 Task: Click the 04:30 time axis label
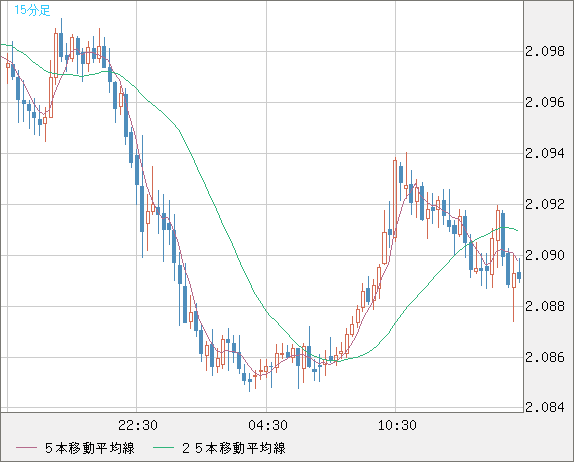coord(268,425)
